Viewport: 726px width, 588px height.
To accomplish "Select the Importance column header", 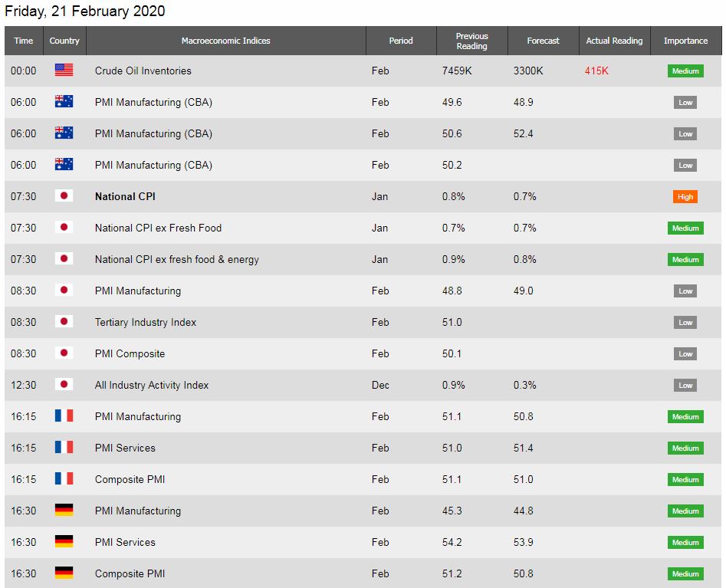I will pos(685,41).
